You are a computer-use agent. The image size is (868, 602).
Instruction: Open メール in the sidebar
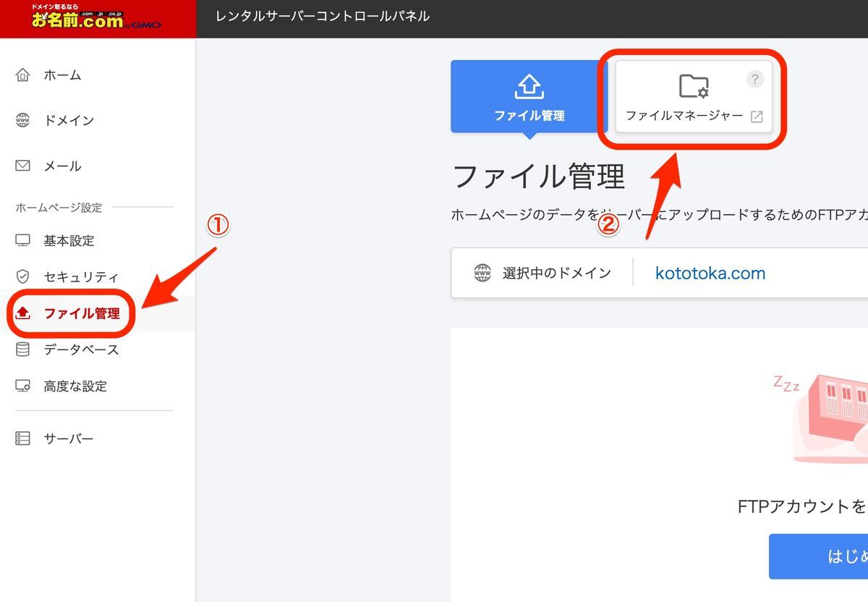click(62, 166)
